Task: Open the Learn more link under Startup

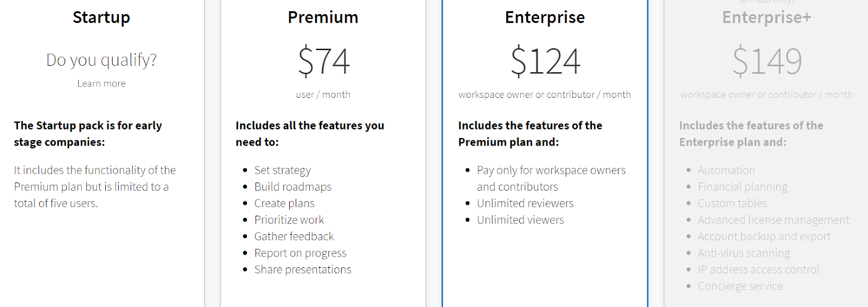Action: coord(101,84)
